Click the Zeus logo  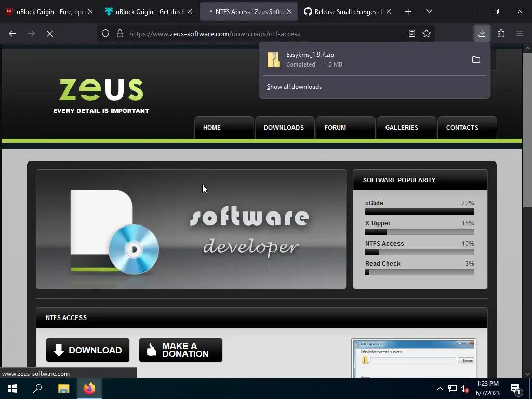coord(101,96)
